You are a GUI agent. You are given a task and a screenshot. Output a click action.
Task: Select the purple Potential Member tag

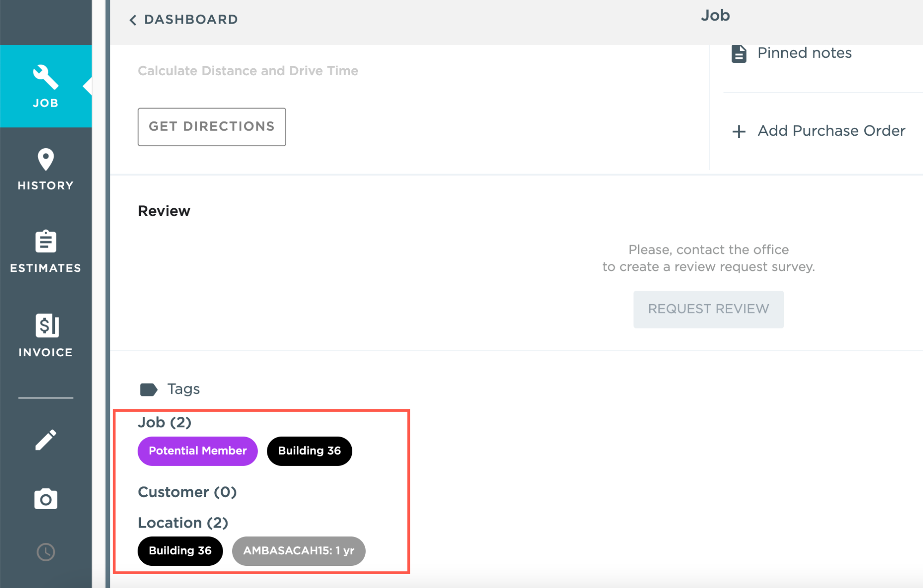pyautogui.click(x=197, y=451)
